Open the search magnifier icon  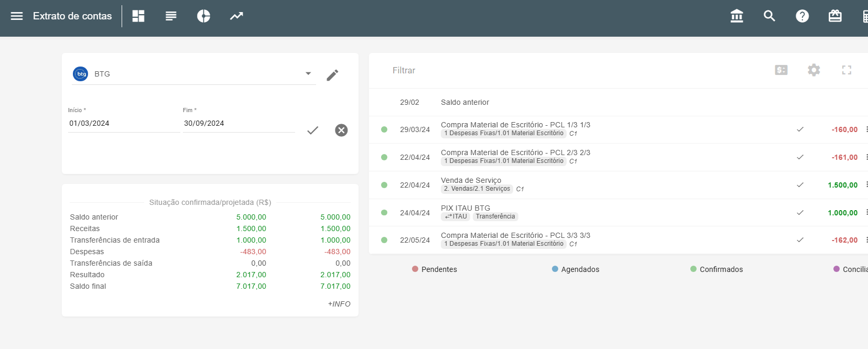coord(769,16)
